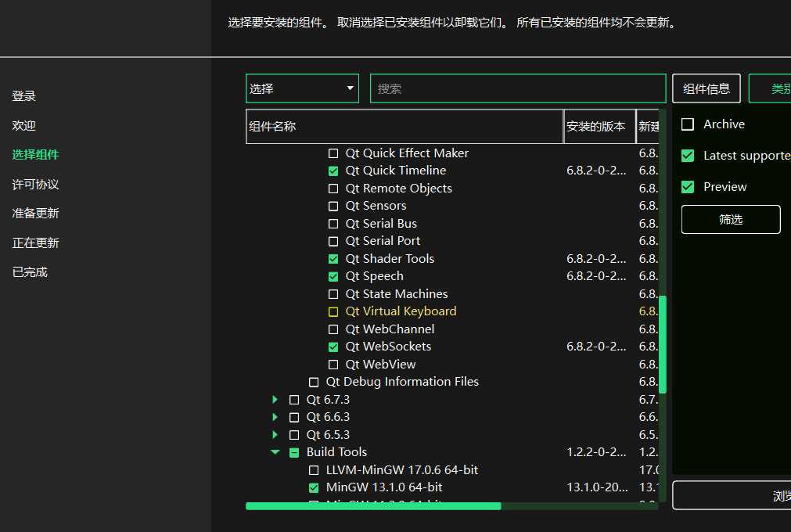The width and height of the screenshot is (791, 532).
Task: Select the Build Tools row label
Action: 336,452
